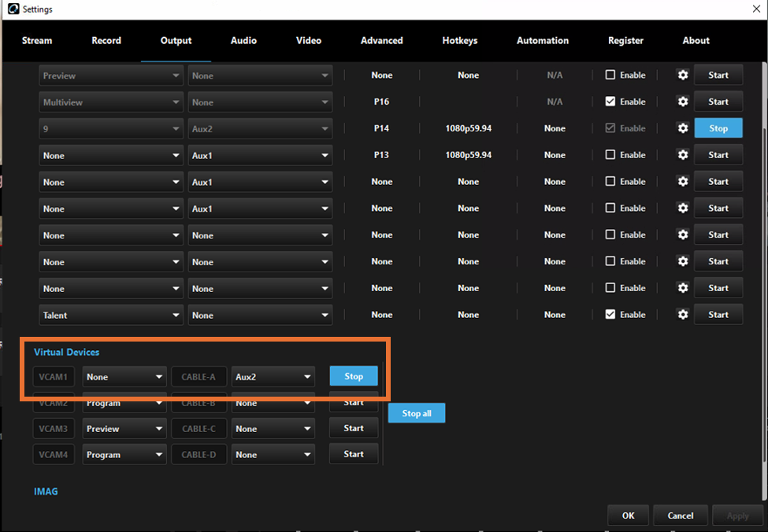Image resolution: width=768 pixels, height=532 pixels.
Task: Open the Talent source dropdown
Action: coord(110,314)
